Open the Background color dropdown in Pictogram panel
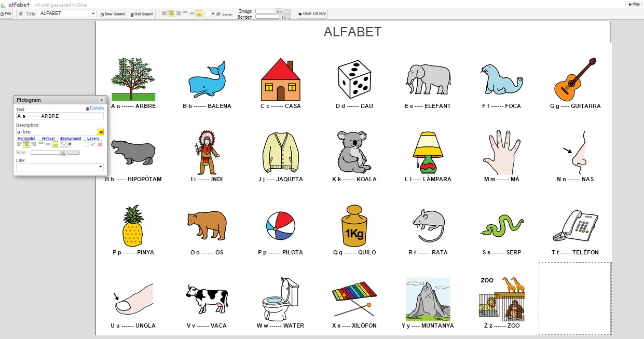The image size is (644, 339). point(70,145)
